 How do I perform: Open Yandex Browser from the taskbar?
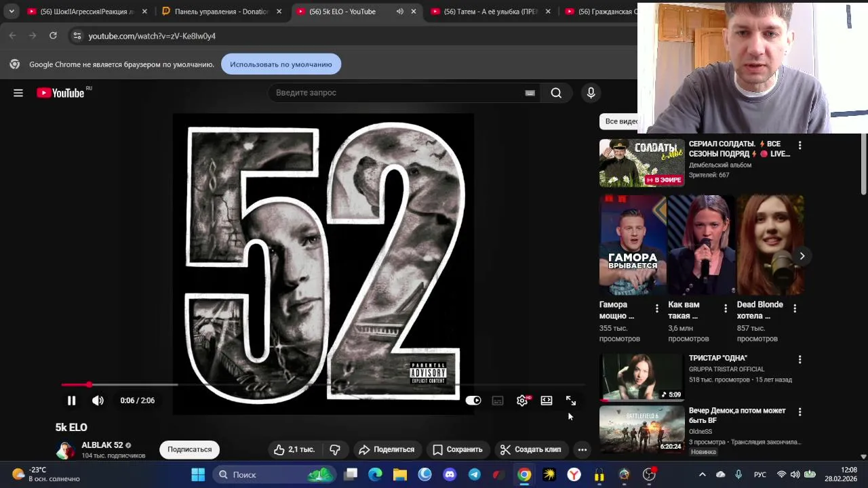tap(574, 474)
